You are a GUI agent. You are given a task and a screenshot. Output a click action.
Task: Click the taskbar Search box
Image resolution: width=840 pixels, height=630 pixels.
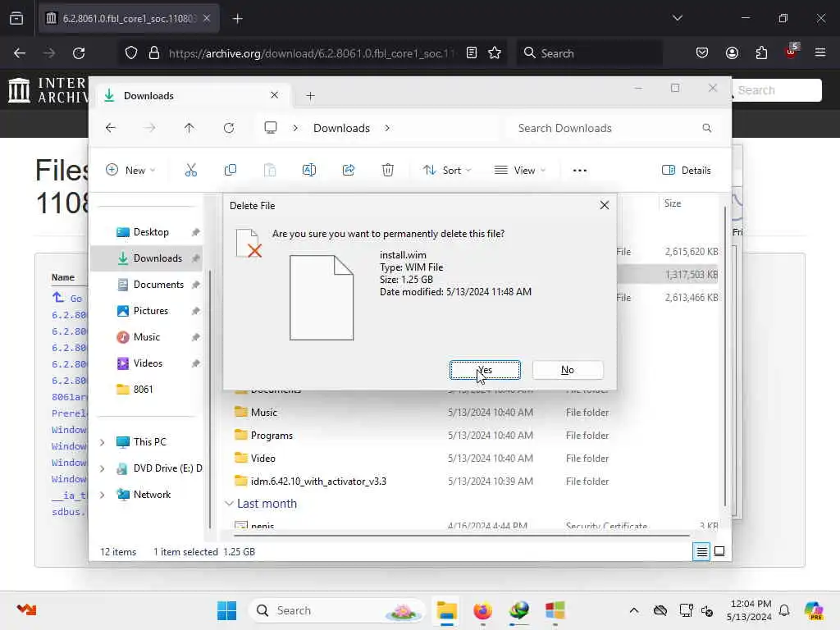coord(336,610)
